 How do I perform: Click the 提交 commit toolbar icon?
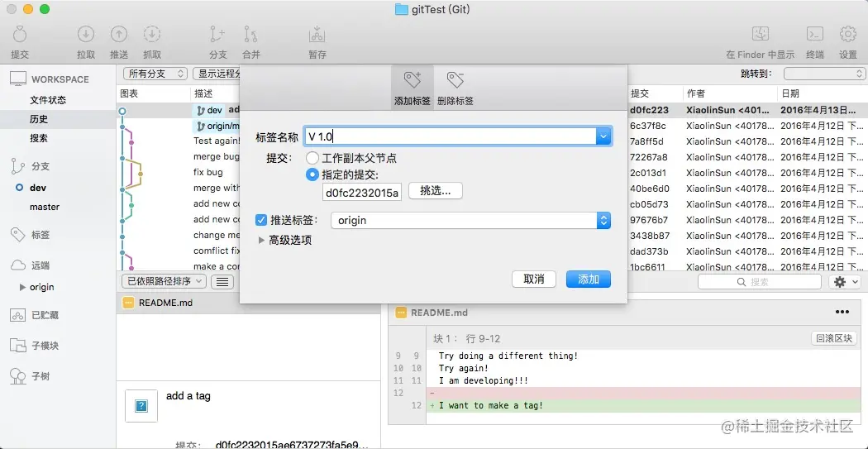point(20,35)
